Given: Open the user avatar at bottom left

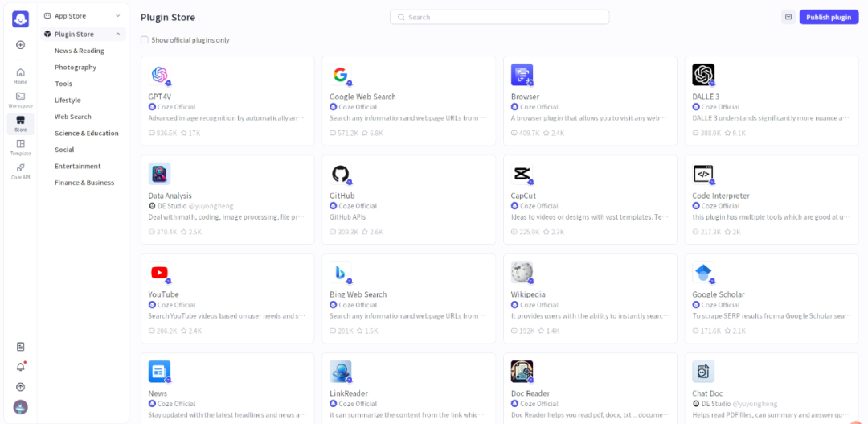Looking at the screenshot, I should tap(20, 407).
